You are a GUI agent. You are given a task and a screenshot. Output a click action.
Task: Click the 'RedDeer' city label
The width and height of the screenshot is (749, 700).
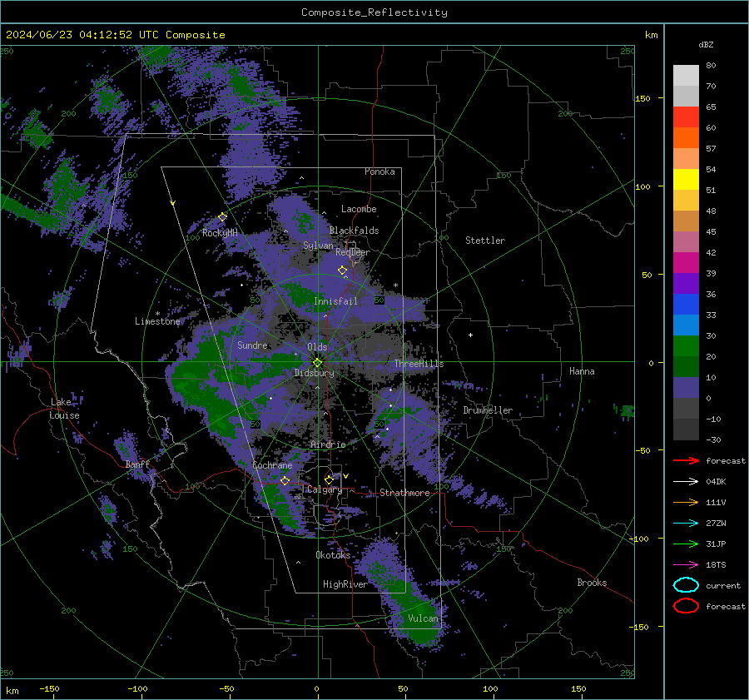353,252
